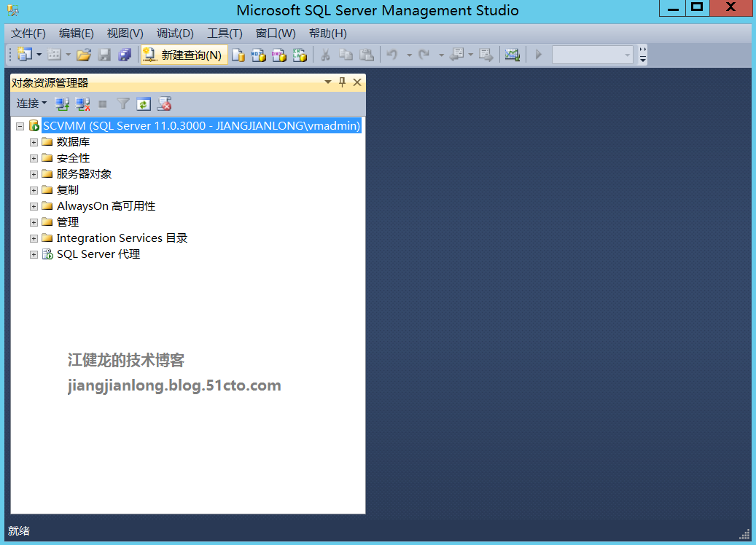This screenshot has height=545, width=756.
Task: Open the 文件(F) menu
Action: coord(28,34)
